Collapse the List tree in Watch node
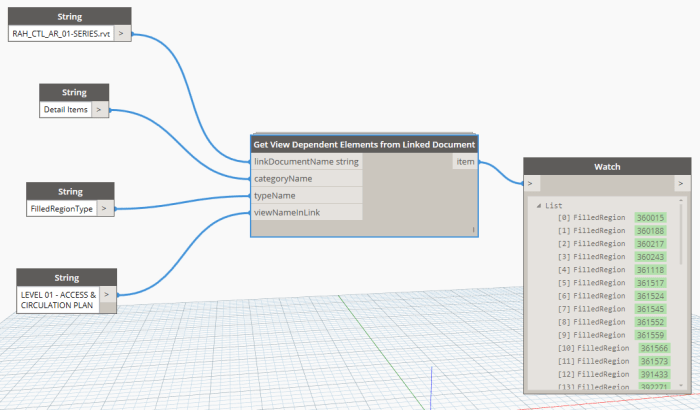700x410 pixels. click(539, 205)
